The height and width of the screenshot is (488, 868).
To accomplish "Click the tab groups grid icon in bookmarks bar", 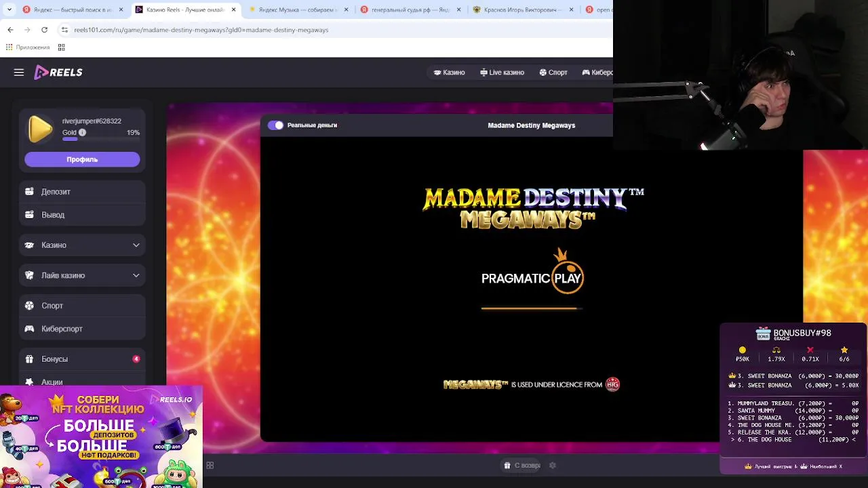I will [x=61, y=47].
